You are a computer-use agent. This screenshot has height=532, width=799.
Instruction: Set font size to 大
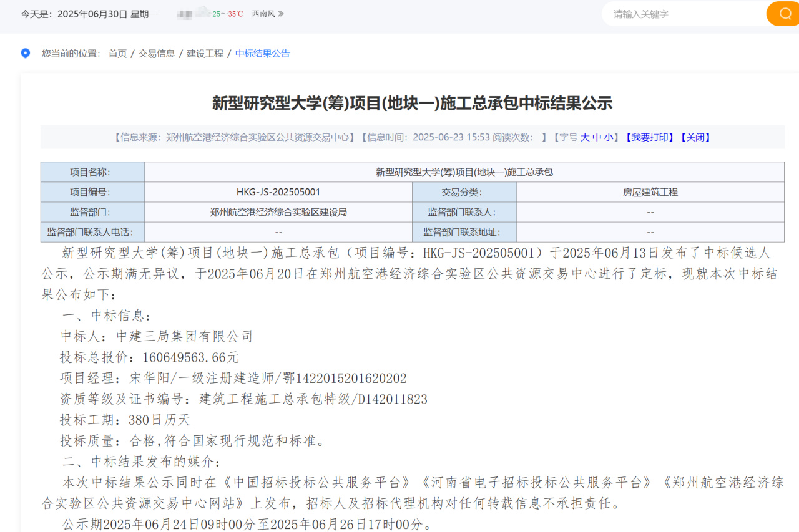pyautogui.click(x=585, y=137)
